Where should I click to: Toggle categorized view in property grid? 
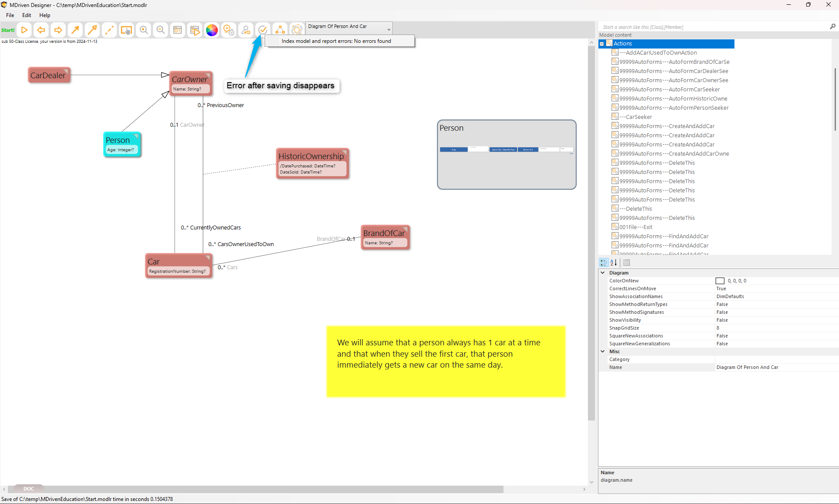coord(604,263)
